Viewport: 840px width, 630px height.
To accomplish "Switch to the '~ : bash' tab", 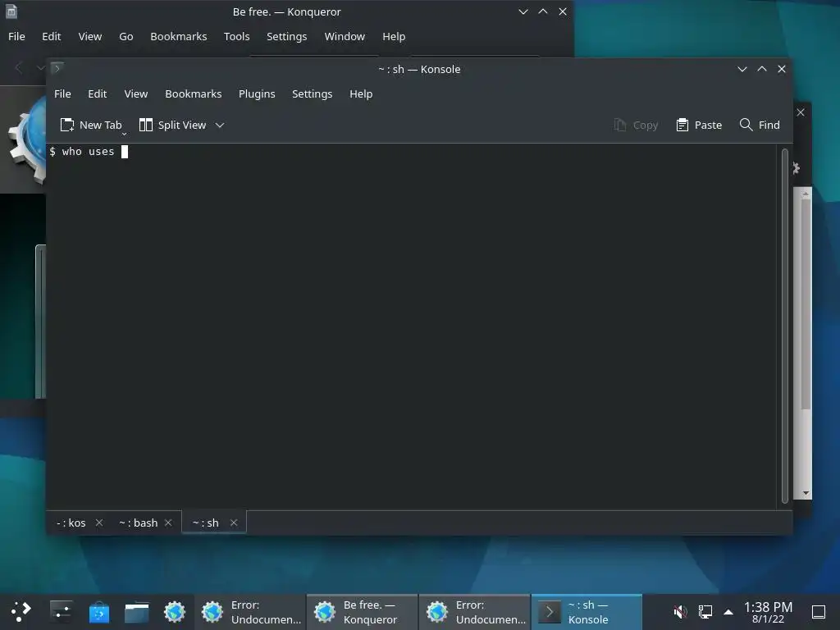I will click(x=138, y=523).
